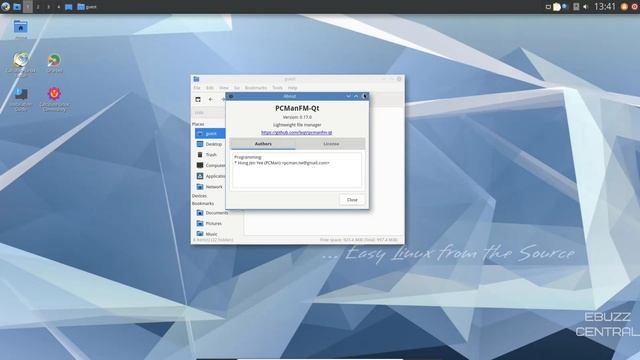The width and height of the screenshot is (640, 360).
Task: Click the Close button in About dialog
Action: coord(352,200)
